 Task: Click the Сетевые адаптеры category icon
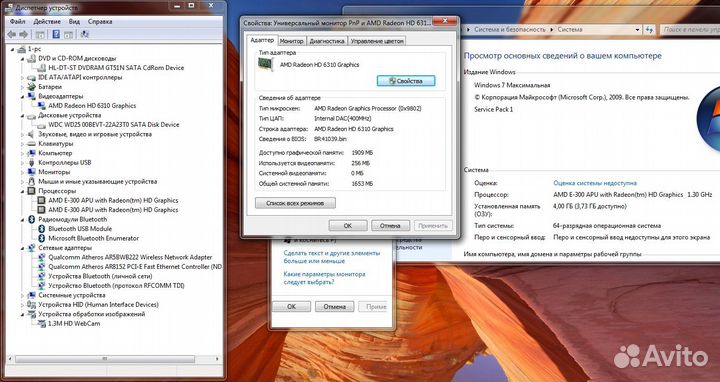coord(32,248)
